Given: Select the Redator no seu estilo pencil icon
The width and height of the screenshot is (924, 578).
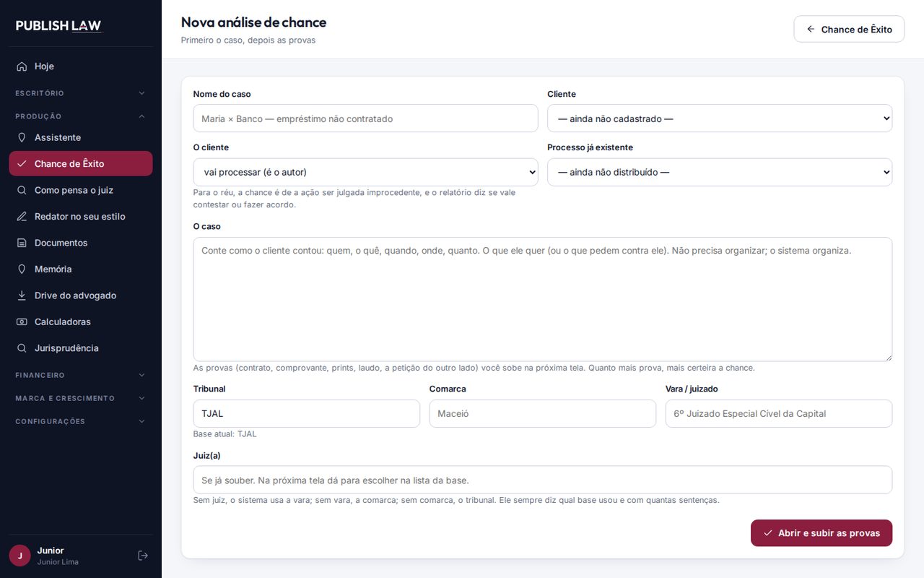Looking at the screenshot, I should pyautogui.click(x=22, y=217).
